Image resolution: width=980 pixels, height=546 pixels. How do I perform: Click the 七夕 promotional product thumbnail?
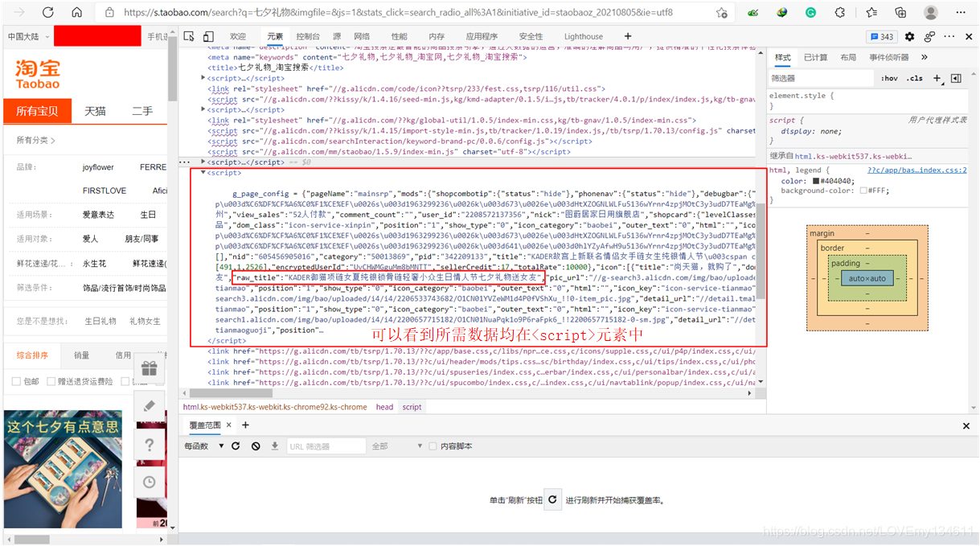64,469
